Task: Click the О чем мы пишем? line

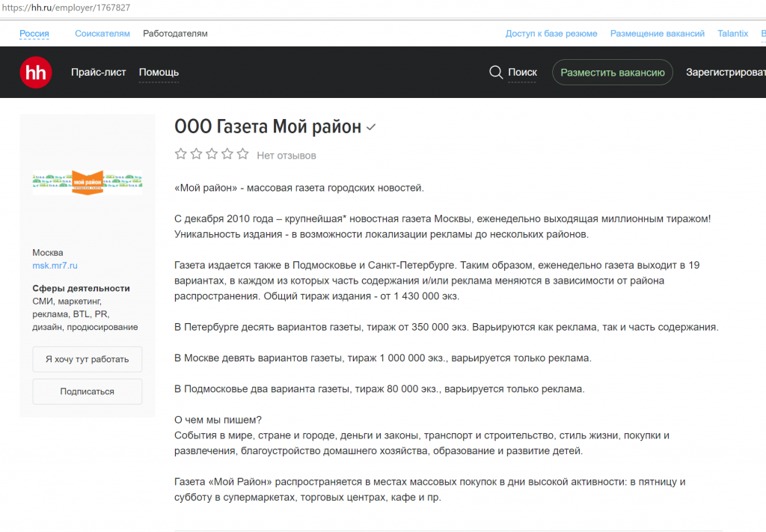Action: 218,420
